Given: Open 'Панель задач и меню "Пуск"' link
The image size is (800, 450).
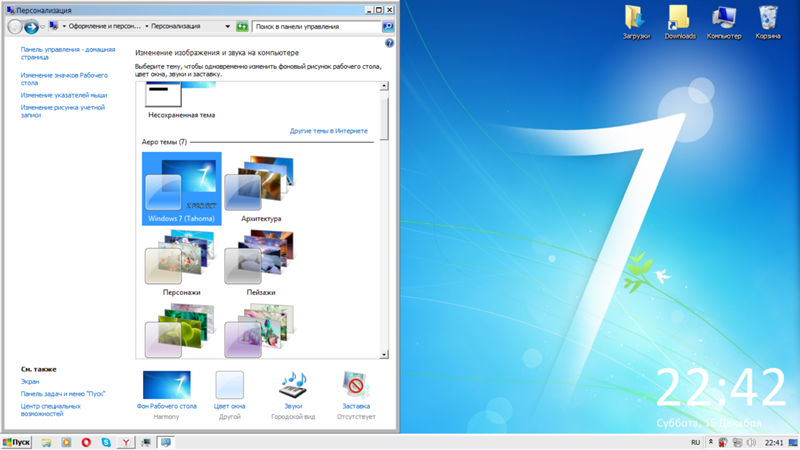Looking at the screenshot, I should [x=63, y=393].
